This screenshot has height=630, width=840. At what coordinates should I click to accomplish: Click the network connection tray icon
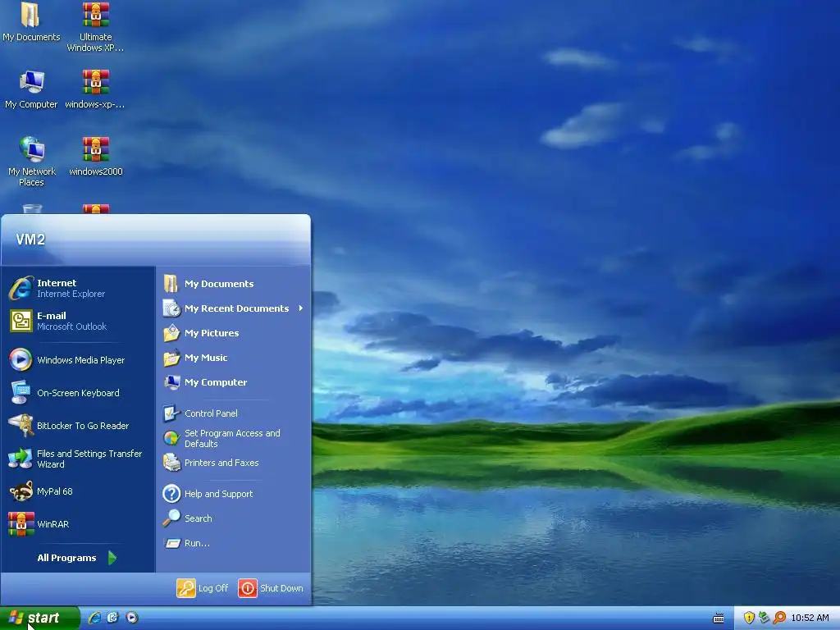coord(764,618)
